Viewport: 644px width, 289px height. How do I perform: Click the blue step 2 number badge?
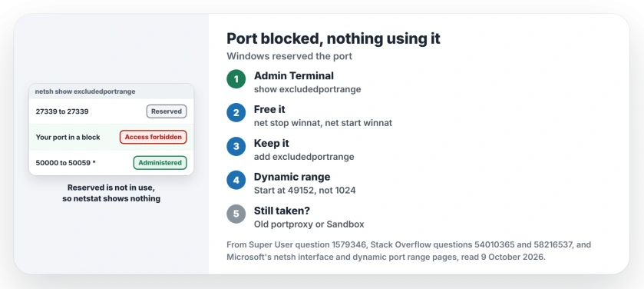(x=236, y=113)
